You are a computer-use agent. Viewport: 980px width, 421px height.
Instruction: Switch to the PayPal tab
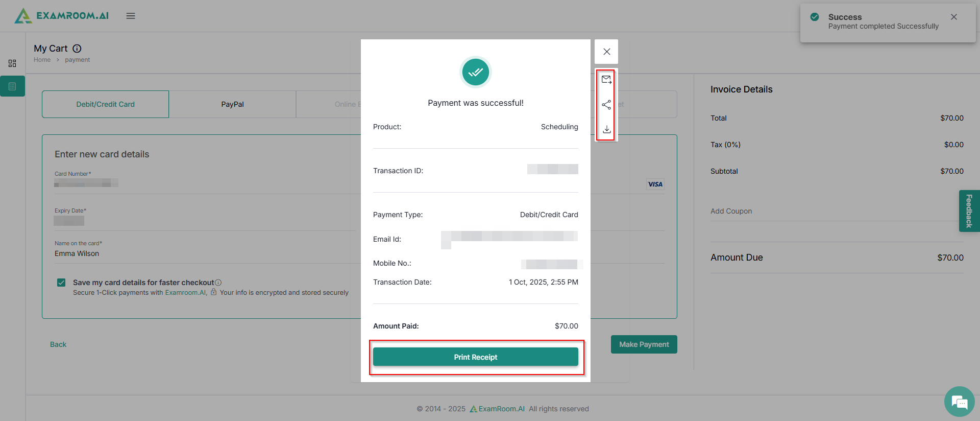click(232, 104)
